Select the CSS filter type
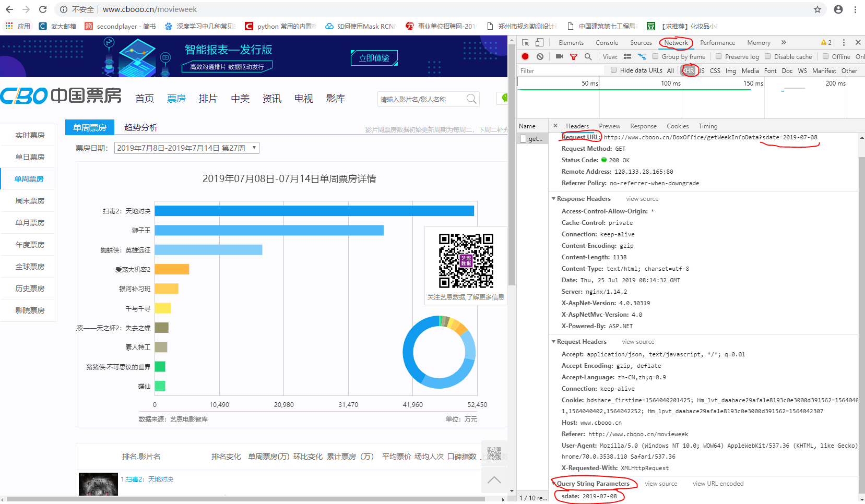Viewport: 865px width, 504px height. [x=715, y=70]
